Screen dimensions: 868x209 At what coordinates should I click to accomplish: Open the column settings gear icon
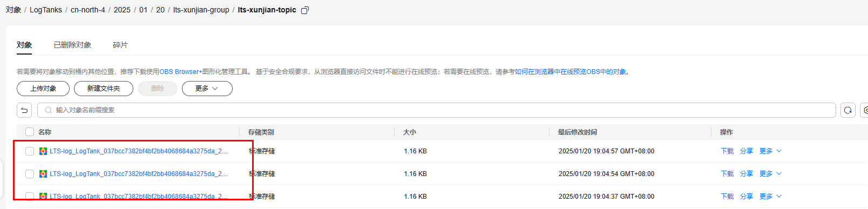click(x=865, y=110)
